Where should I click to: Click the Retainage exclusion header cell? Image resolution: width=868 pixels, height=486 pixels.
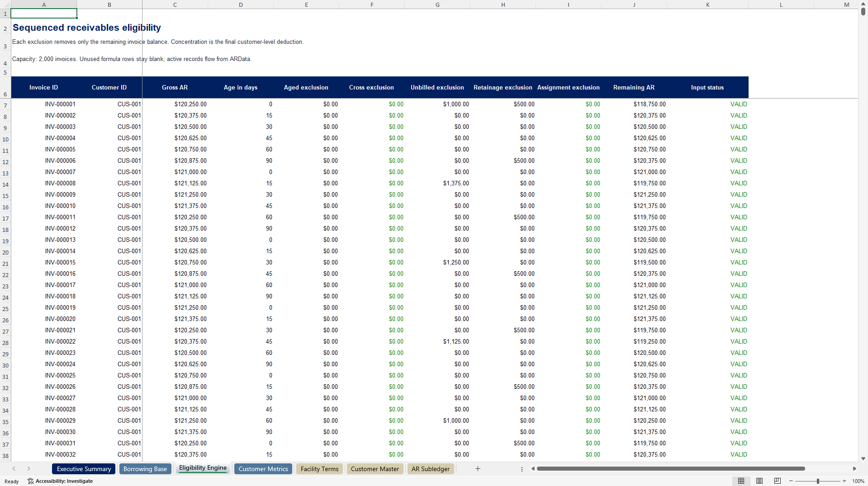(503, 87)
